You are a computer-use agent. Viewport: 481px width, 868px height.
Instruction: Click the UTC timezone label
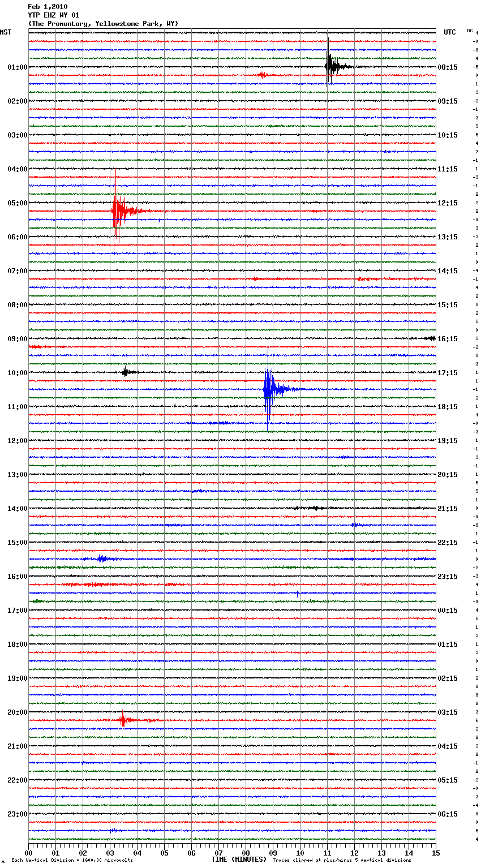tap(449, 32)
